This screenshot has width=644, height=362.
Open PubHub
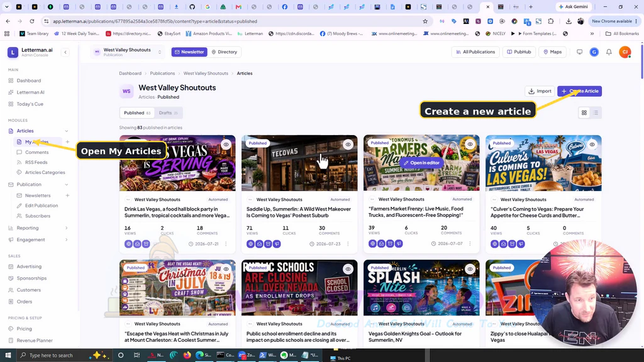point(519,52)
